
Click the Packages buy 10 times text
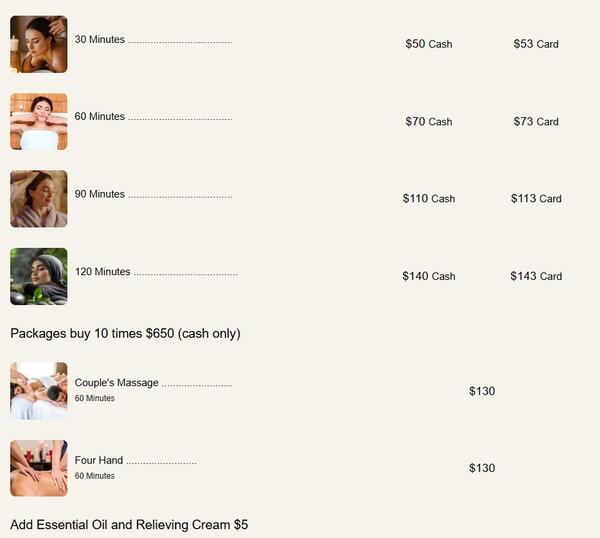[x=125, y=333]
